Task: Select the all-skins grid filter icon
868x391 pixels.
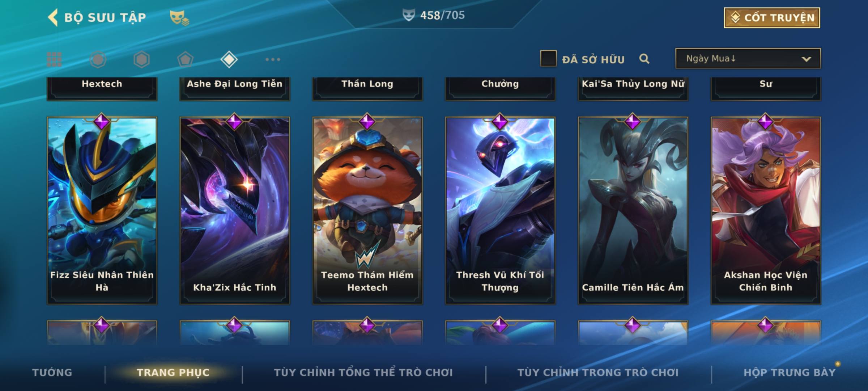Action: coord(54,59)
